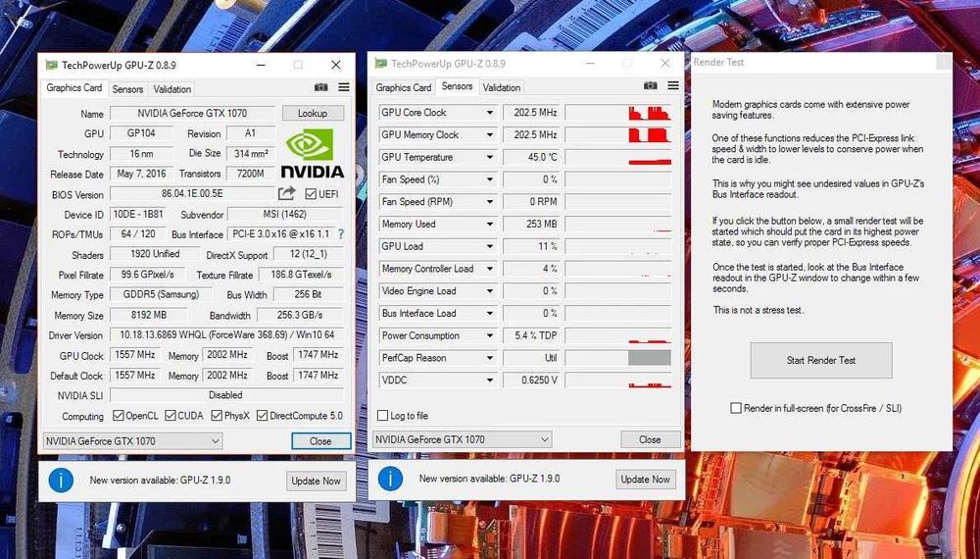980x559 pixels.
Task: Click info icon in Sensors update notice
Action: click(390, 479)
